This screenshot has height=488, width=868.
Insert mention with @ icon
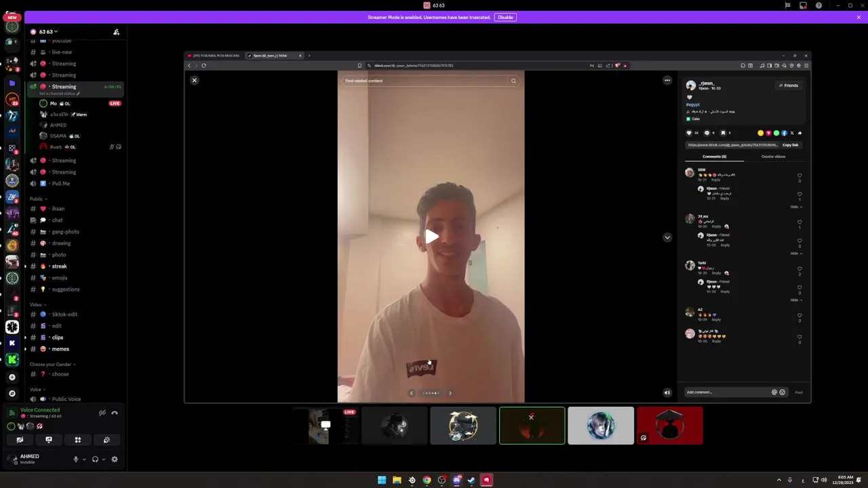pyautogui.click(x=774, y=392)
